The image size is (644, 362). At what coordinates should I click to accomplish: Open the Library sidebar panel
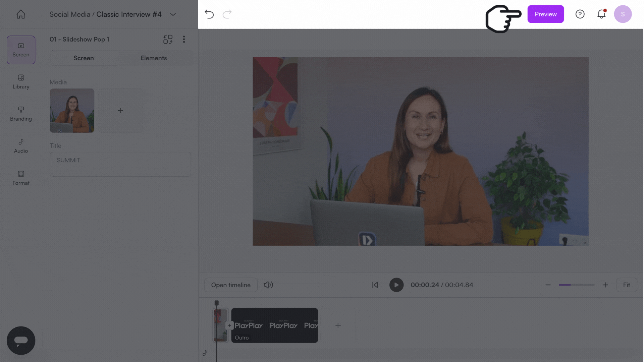(x=21, y=82)
